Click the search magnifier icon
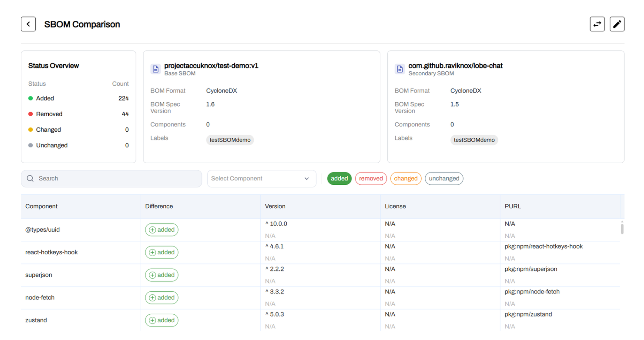644x340 pixels. (x=30, y=178)
